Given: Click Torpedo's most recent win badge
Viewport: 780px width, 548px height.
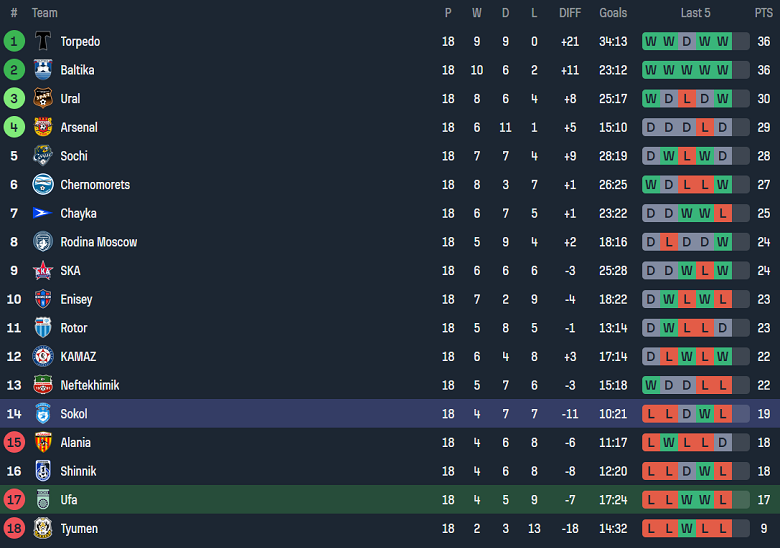Looking at the screenshot, I should [722, 41].
